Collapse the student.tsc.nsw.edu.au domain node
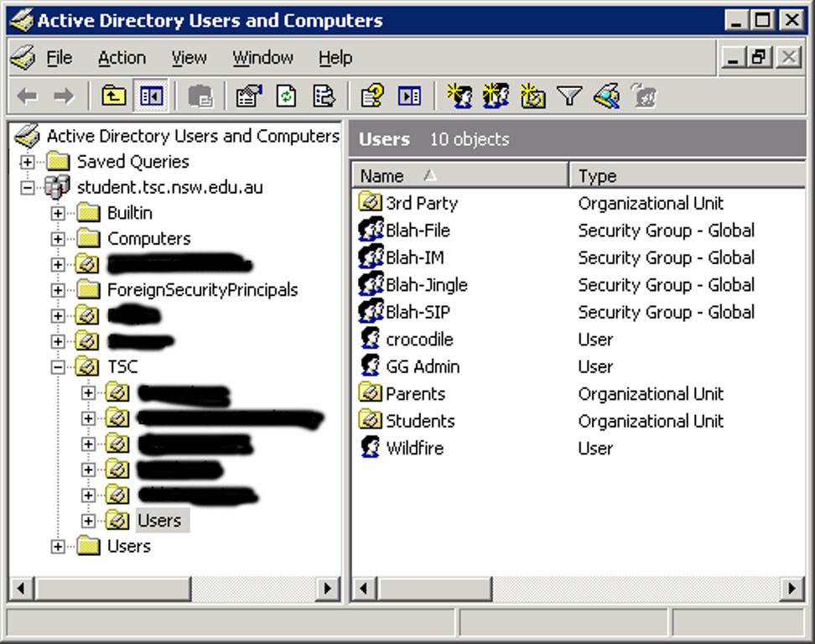Viewport: 815px width, 644px height. pyautogui.click(x=28, y=188)
